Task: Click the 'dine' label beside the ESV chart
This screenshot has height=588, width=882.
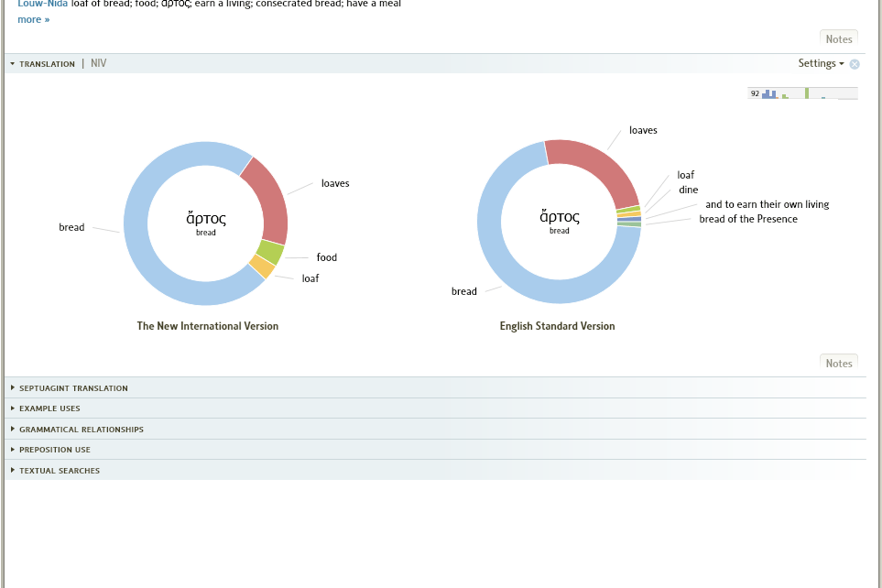Action: point(689,190)
